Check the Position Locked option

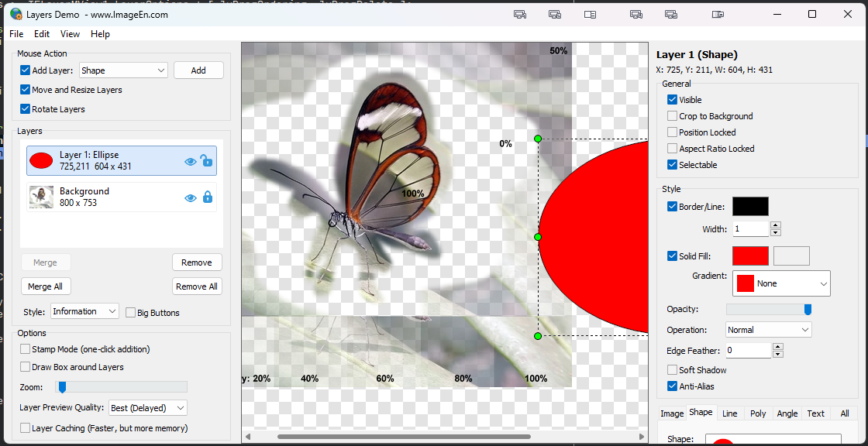tap(672, 132)
